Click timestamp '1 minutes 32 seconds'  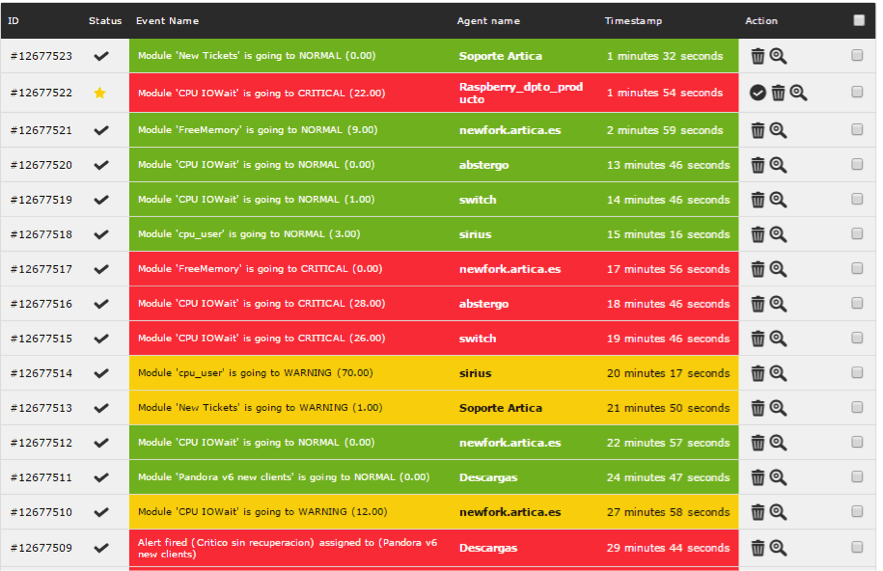click(665, 56)
